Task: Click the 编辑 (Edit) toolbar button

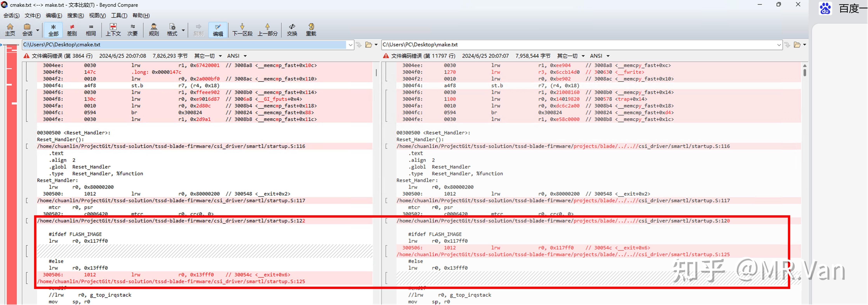Action: (x=218, y=30)
